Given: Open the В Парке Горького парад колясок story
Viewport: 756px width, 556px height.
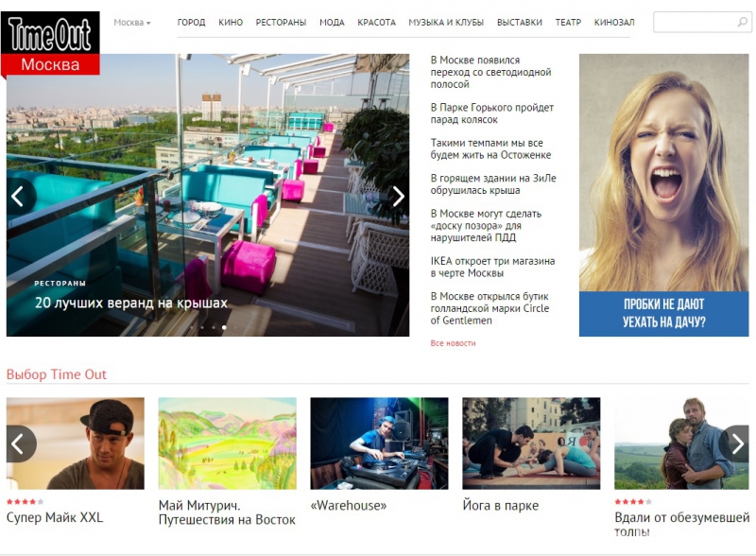Looking at the screenshot, I should coord(491,113).
